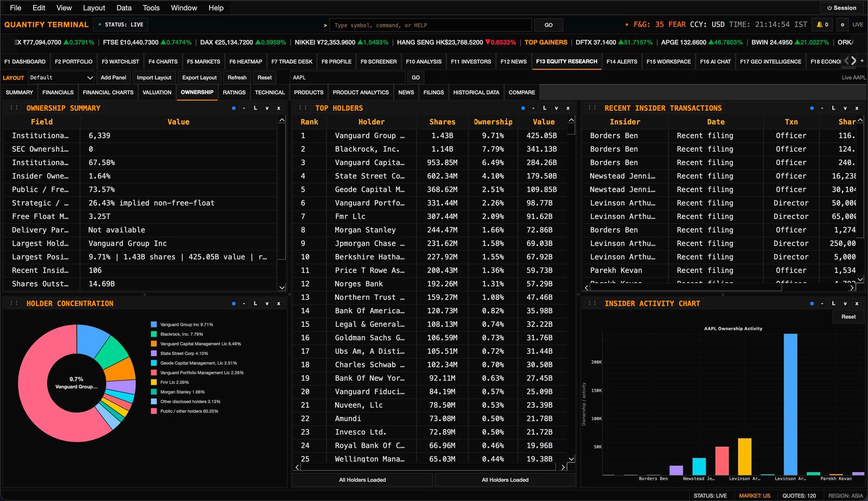The height and width of the screenshot is (501, 868).
Task: Click the Session button
Action: pyautogui.click(x=841, y=8)
